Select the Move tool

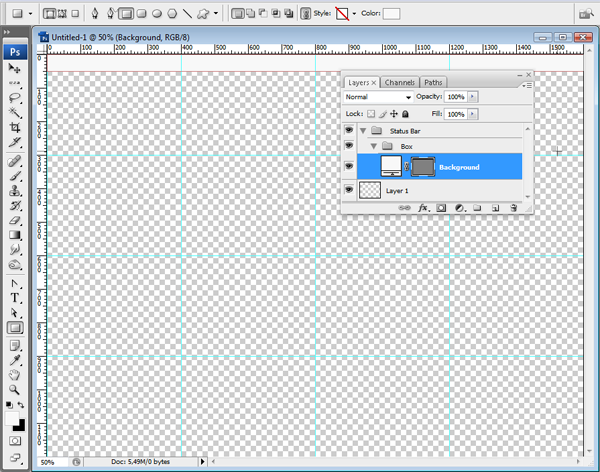(x=15, y=69)
